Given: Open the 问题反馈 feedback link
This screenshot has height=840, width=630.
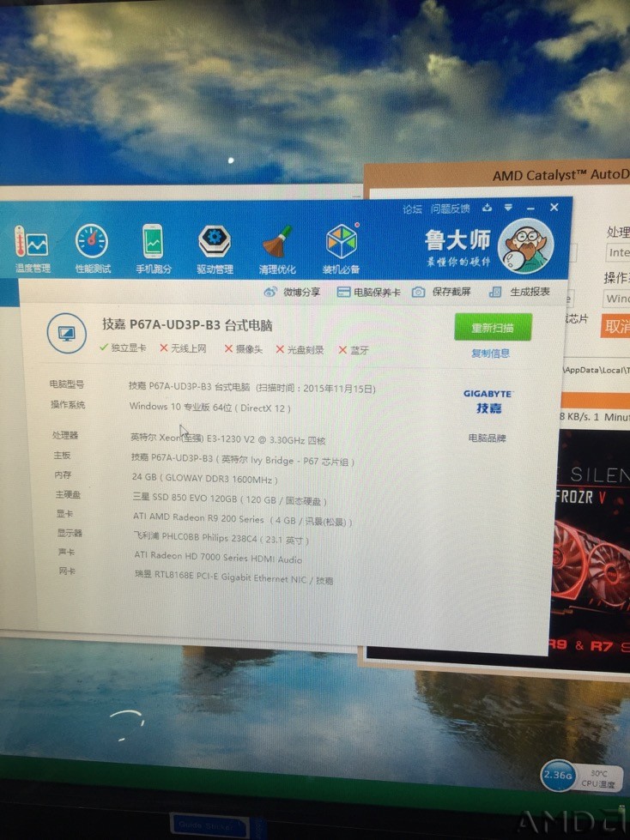Looking at the screenshot, I should pyautogui.click(x=450, y=209).
